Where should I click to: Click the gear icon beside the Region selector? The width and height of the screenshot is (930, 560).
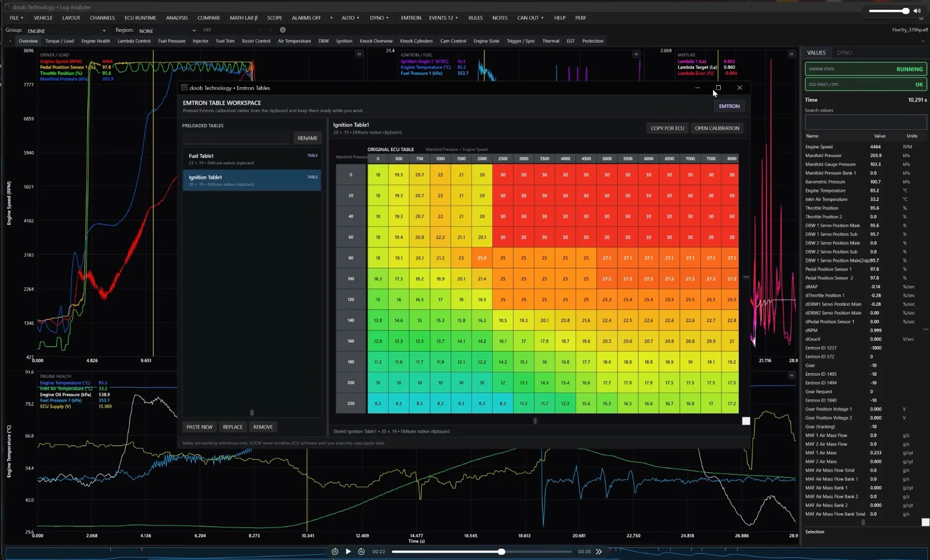click(x=282, y=30)
